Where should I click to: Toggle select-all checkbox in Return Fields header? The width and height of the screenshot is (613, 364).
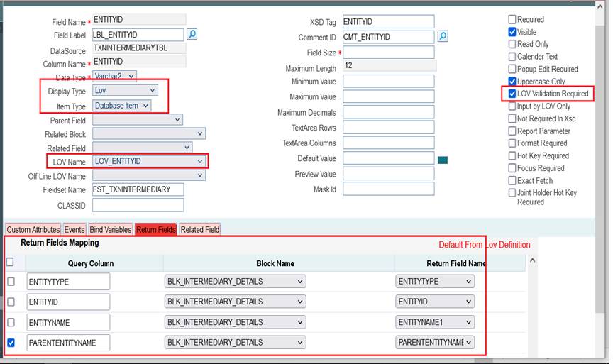coord(10,262)
